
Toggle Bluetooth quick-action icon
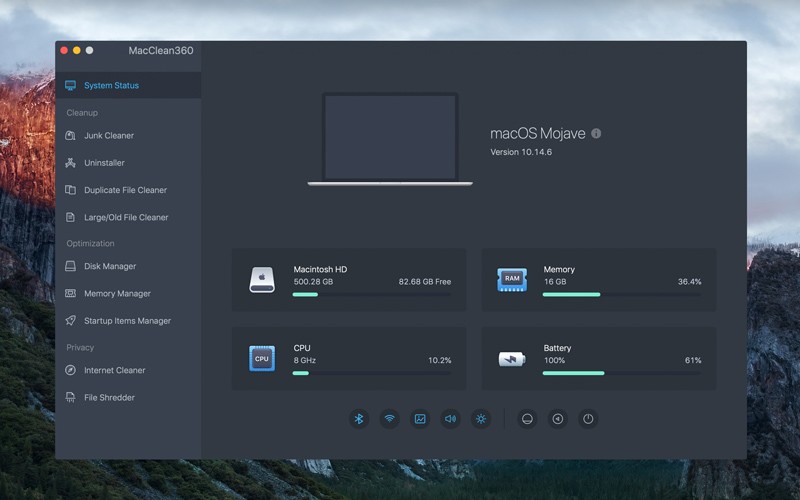359,419
